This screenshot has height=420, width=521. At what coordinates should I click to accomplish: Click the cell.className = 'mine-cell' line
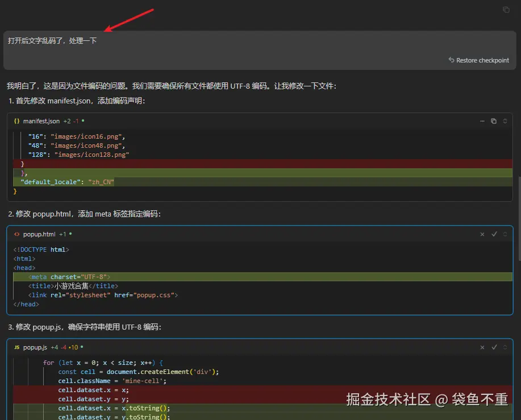point(112,381)
